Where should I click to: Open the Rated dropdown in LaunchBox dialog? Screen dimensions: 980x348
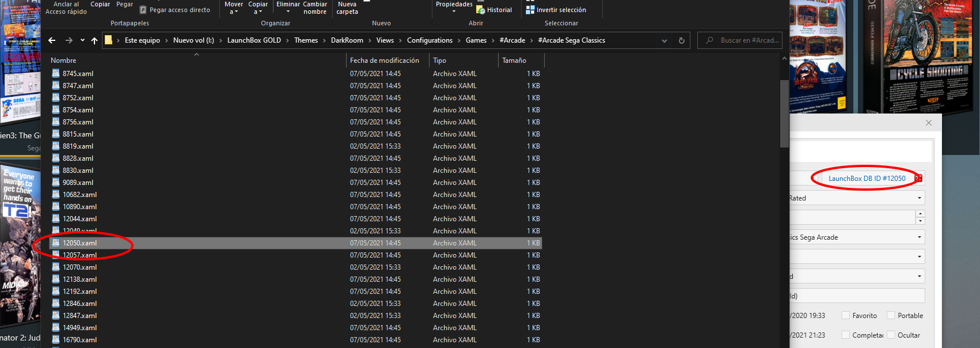pyautogui.click(x=920, y=198)
